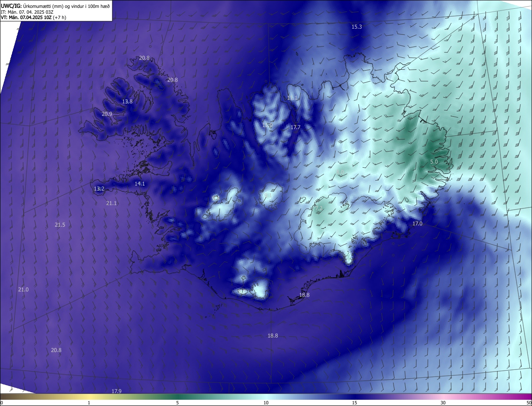Click the colour scale tick label 10
Screen dimensions: 532x406
point(266,403)
